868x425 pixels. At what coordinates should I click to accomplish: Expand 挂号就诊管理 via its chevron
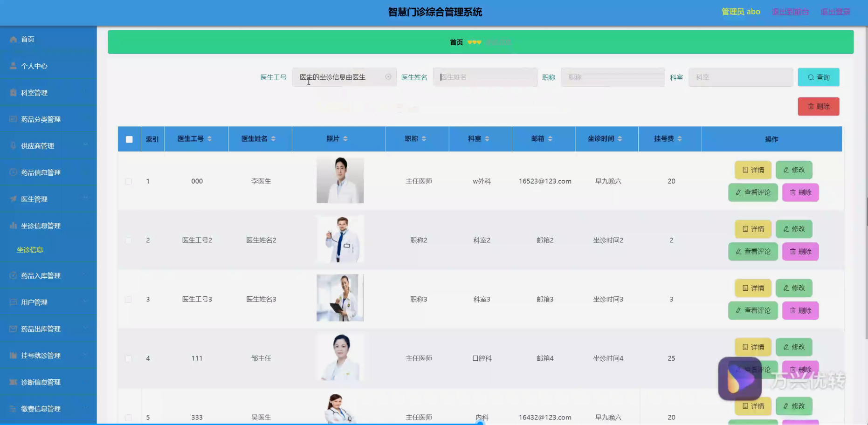point(86,355)
